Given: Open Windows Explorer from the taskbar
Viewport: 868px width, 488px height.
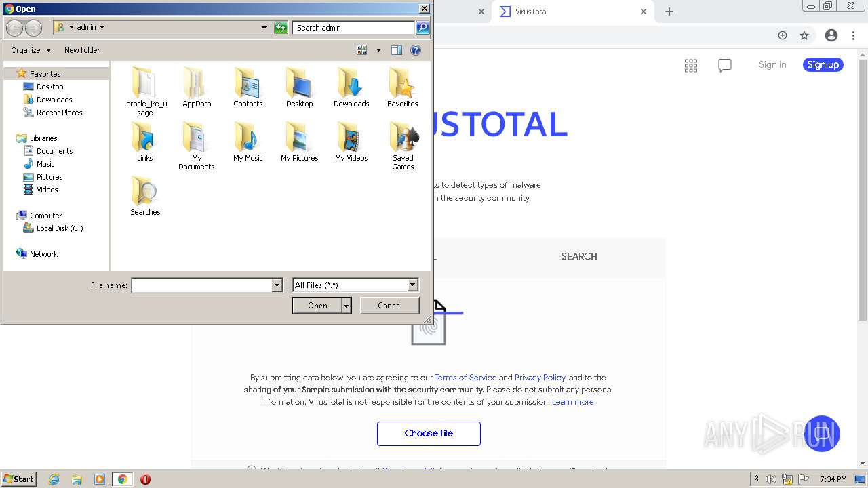Looking at the screenshot, I should click(x=77, y=479).
